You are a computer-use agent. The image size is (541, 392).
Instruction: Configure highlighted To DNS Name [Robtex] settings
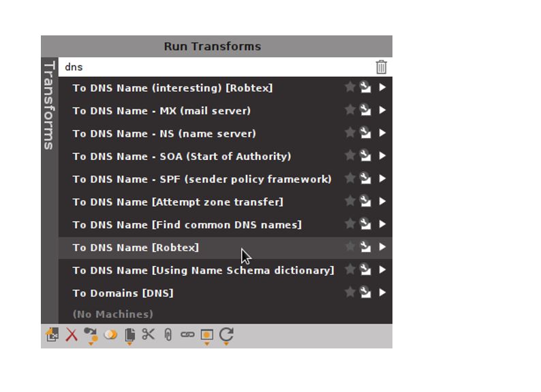pyautogui.click(x=365, y=246)
